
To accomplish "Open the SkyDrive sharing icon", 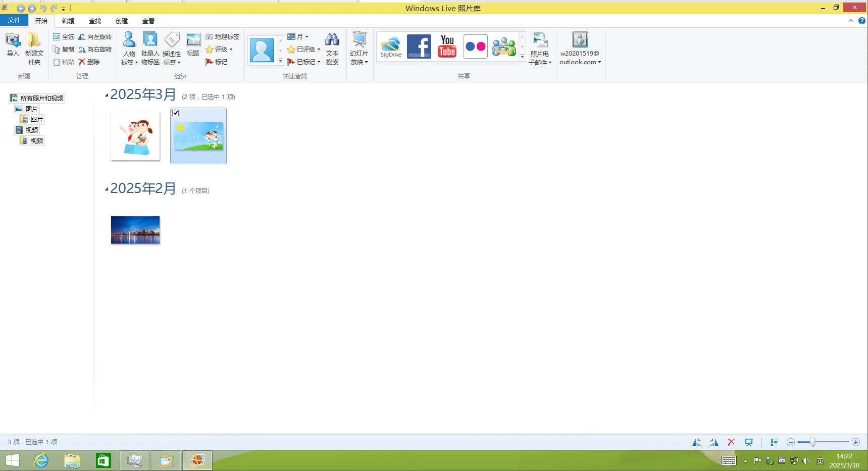I will pyautogui.click(x=391, y=46).
